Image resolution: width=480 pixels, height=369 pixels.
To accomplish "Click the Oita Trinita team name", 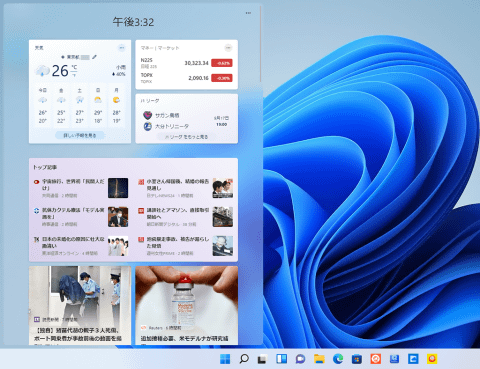I will 172,126.
